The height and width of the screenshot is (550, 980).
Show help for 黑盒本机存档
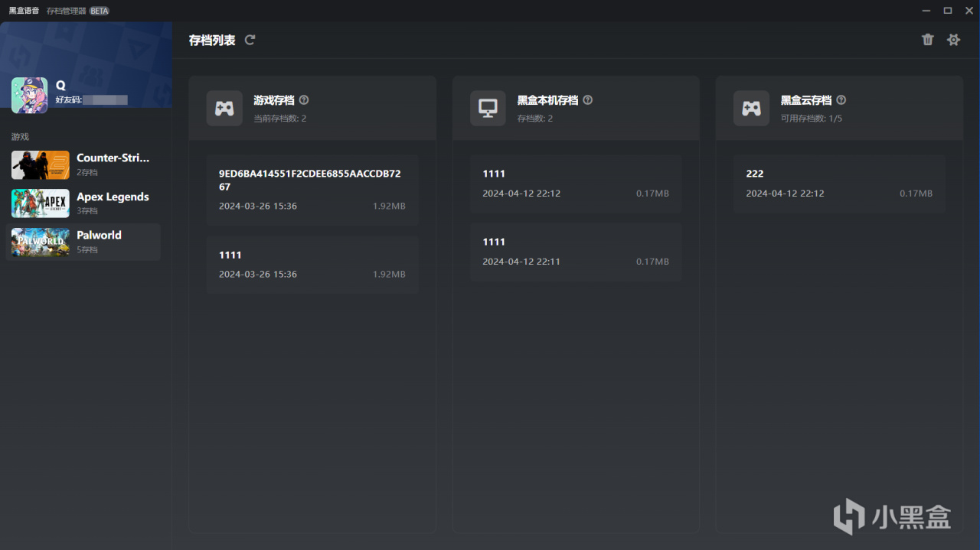click(x=588, y=100)
